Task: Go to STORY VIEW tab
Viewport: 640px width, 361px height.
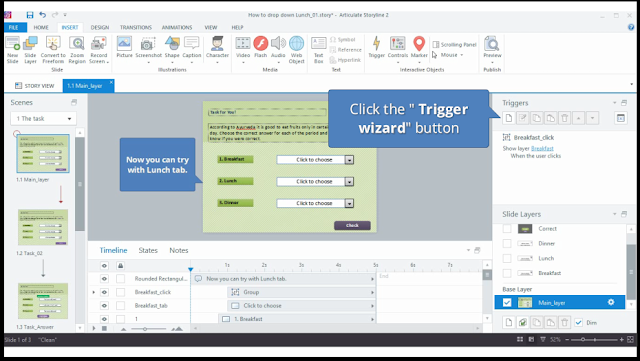Action: [x=34, y=86]
